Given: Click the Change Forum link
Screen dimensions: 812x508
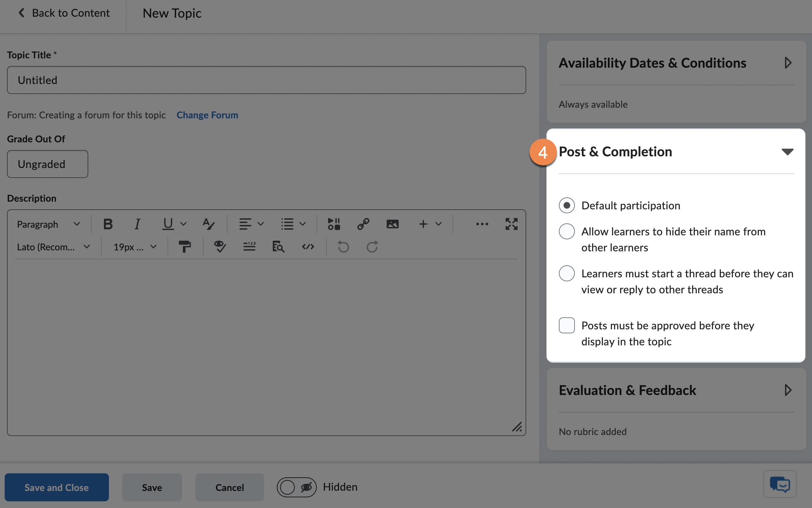Looking at the screenshot, I should tap(207, 115).
